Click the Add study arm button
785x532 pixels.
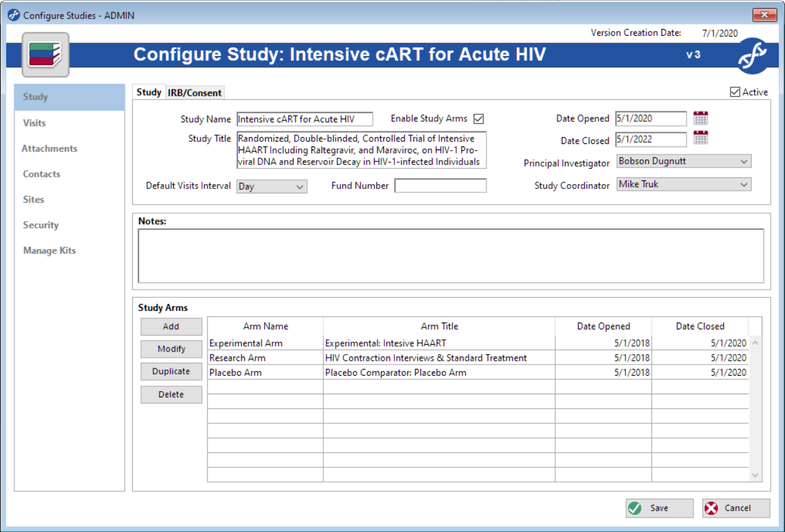pos(171,326)
